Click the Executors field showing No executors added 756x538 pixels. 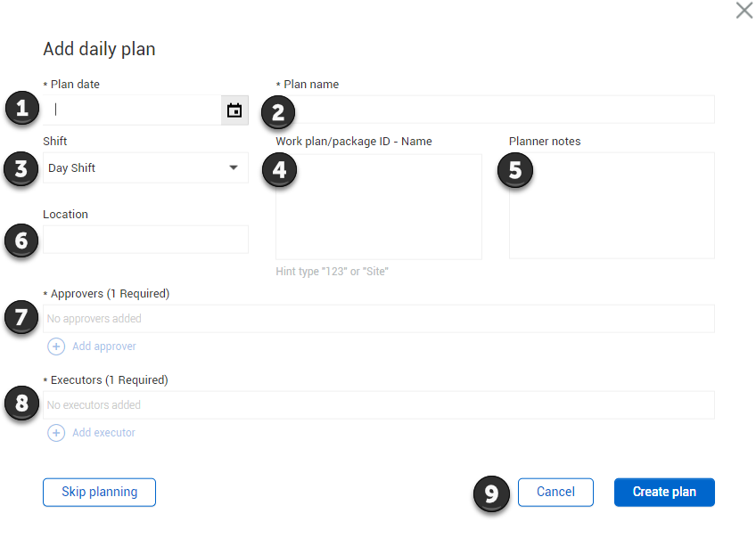coord(379,404)
